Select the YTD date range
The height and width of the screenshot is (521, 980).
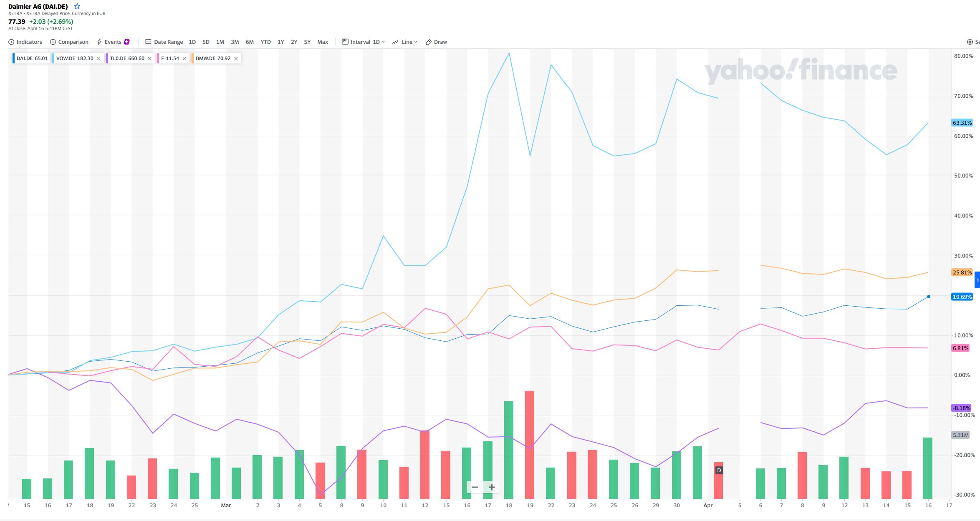[x=265, y=42]
